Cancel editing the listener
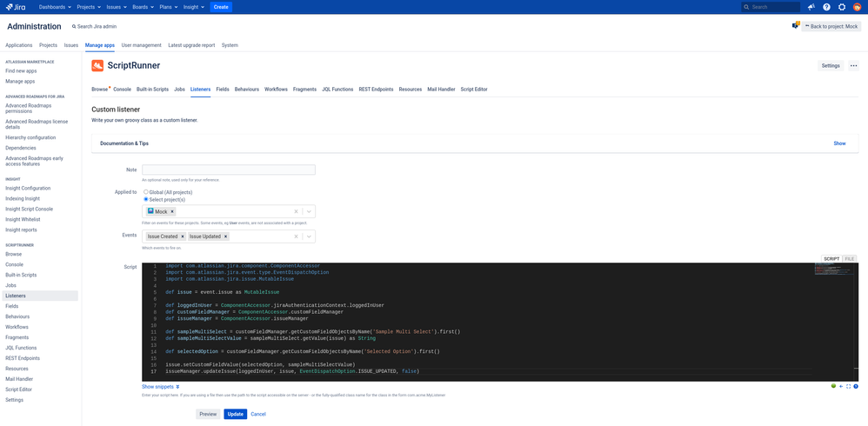This screenshot has height=426, width=868. click(258, 414)
